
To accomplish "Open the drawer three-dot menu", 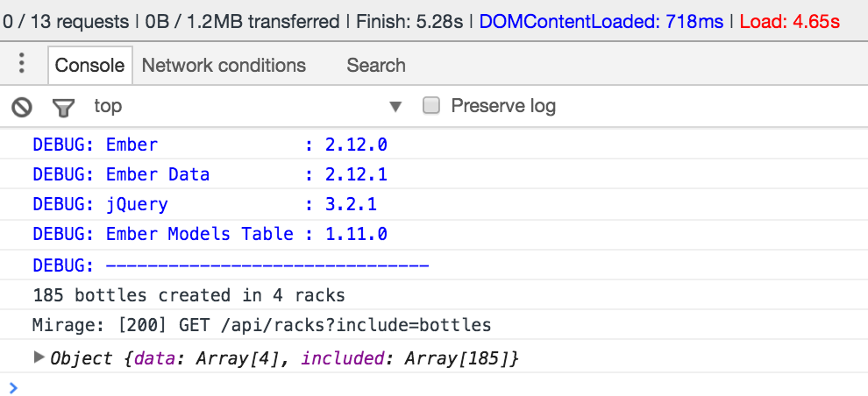I will point(22,64).
